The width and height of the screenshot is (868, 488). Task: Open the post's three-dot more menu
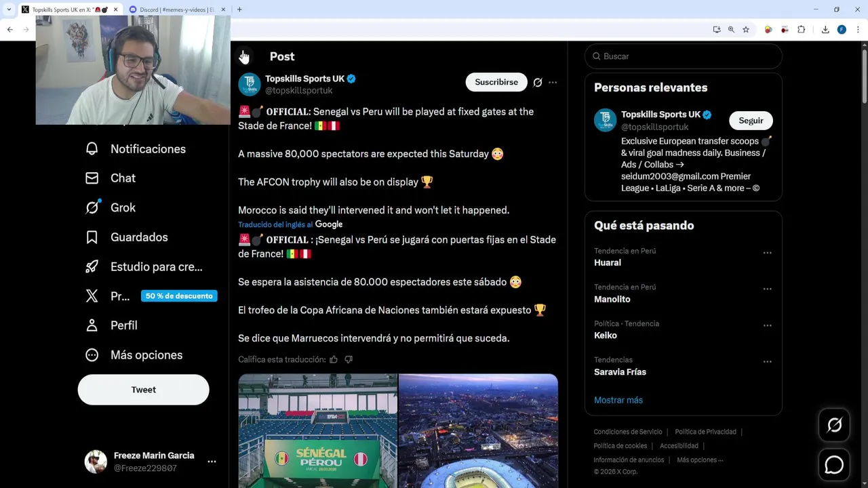coord(553,83)
